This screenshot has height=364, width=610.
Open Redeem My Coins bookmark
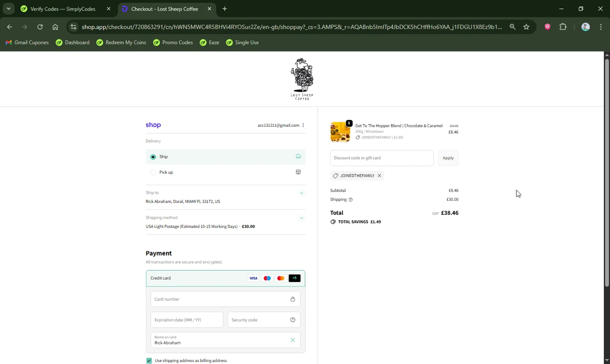pyautogui.click(x=121, y=43)
